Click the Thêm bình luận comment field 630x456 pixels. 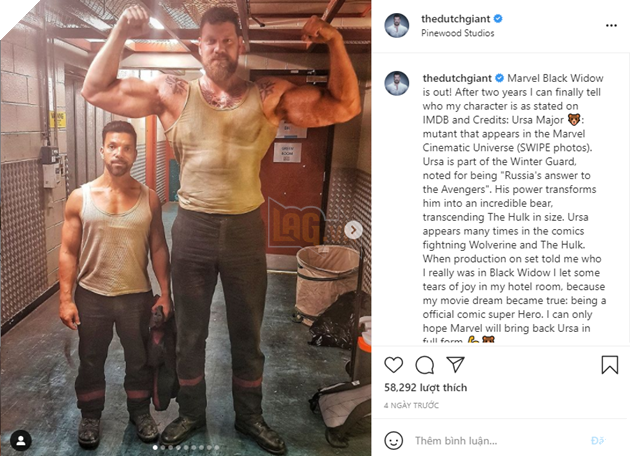(x=498, y=441)
